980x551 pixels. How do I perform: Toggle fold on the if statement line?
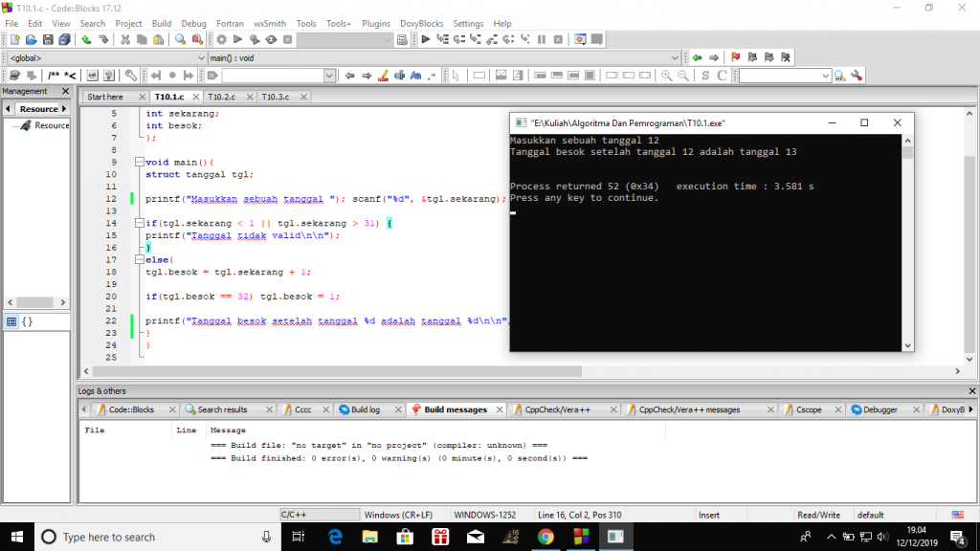pos(140,223)
